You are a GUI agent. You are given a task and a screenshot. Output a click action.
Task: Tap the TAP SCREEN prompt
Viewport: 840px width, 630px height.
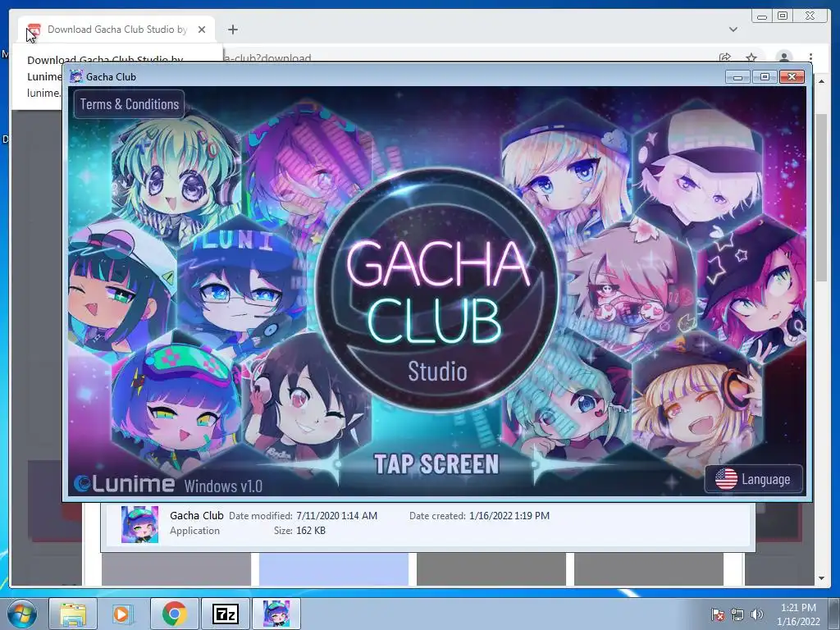click(x=436, y=464)
